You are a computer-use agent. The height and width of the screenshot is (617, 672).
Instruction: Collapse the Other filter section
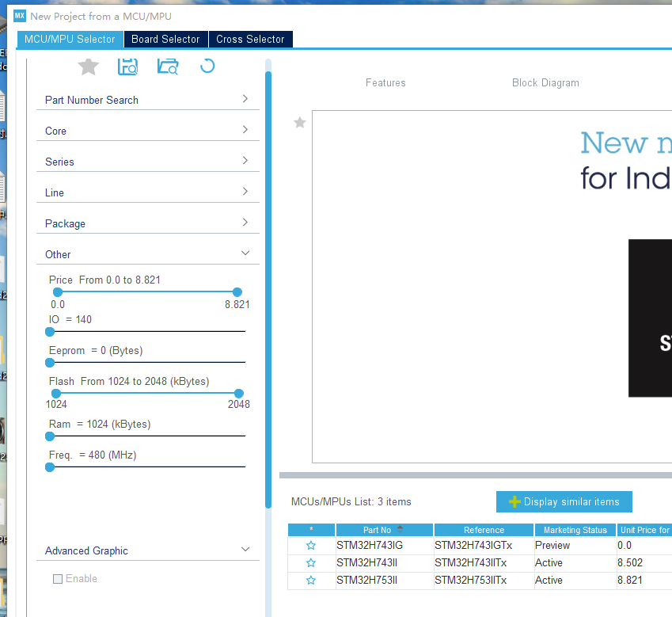pyautogui.click(x=148, y=253)
